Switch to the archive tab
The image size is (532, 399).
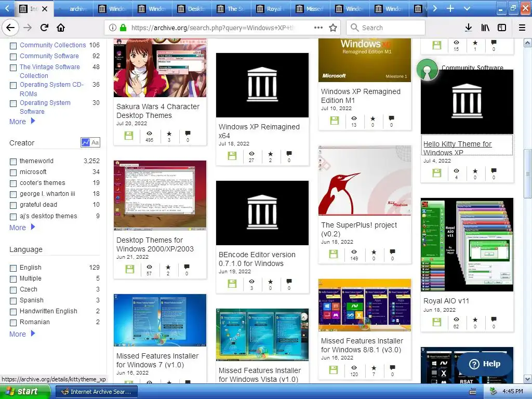[74, 9]
